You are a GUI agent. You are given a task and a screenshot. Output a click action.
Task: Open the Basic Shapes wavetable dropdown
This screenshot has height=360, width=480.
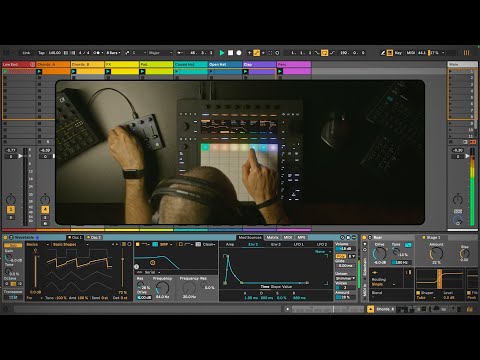pos(71,244)
